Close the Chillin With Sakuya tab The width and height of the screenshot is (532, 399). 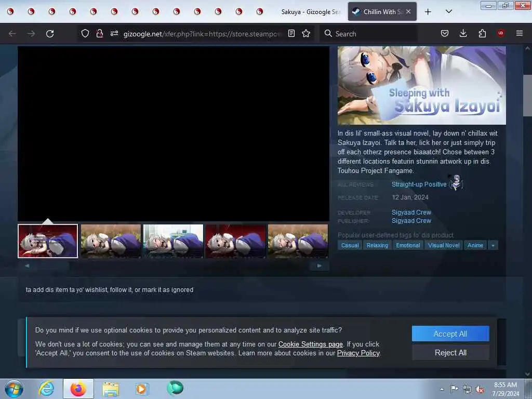click(x=408, y=11)
